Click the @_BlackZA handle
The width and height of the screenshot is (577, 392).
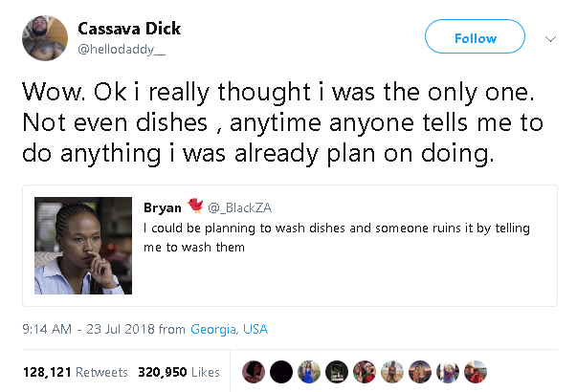click(237, 208)
